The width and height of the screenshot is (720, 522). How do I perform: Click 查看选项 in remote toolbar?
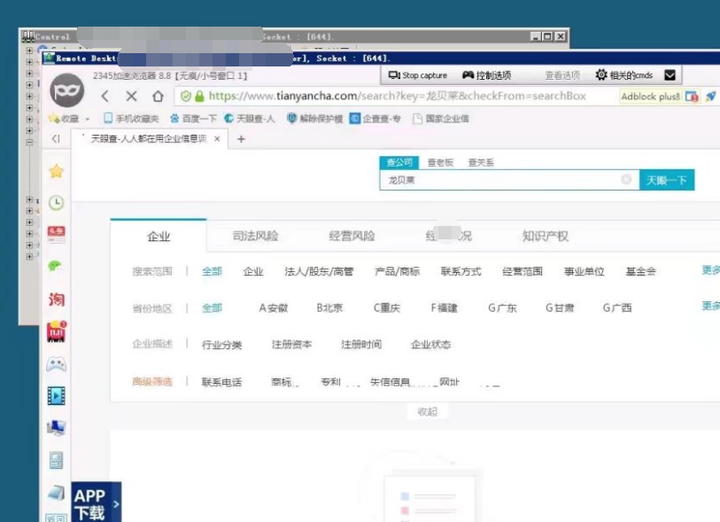(562, 75)
